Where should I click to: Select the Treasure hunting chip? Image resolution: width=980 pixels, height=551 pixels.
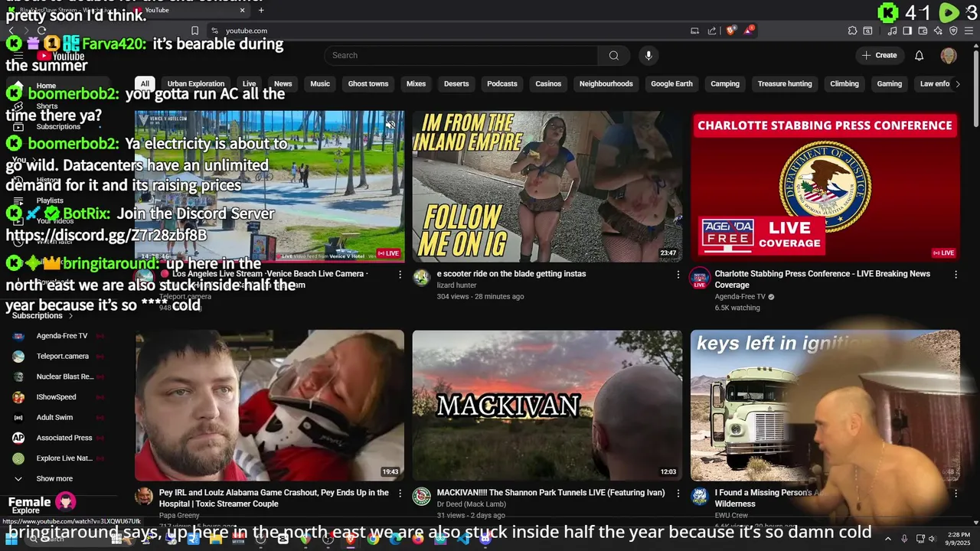point(785,83)
